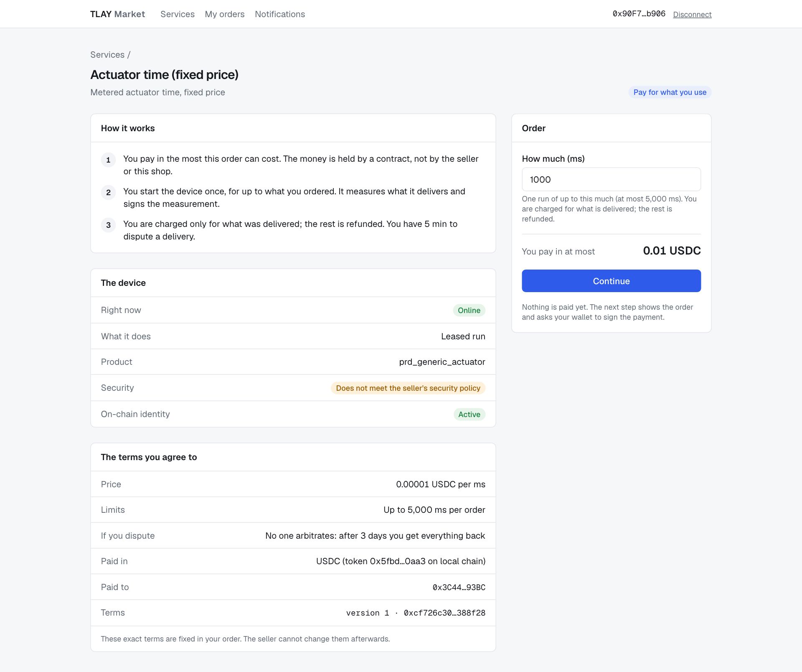Open the Notifications nav item
802x672 pixels.
pyautogui.click(x=280, y=14)
